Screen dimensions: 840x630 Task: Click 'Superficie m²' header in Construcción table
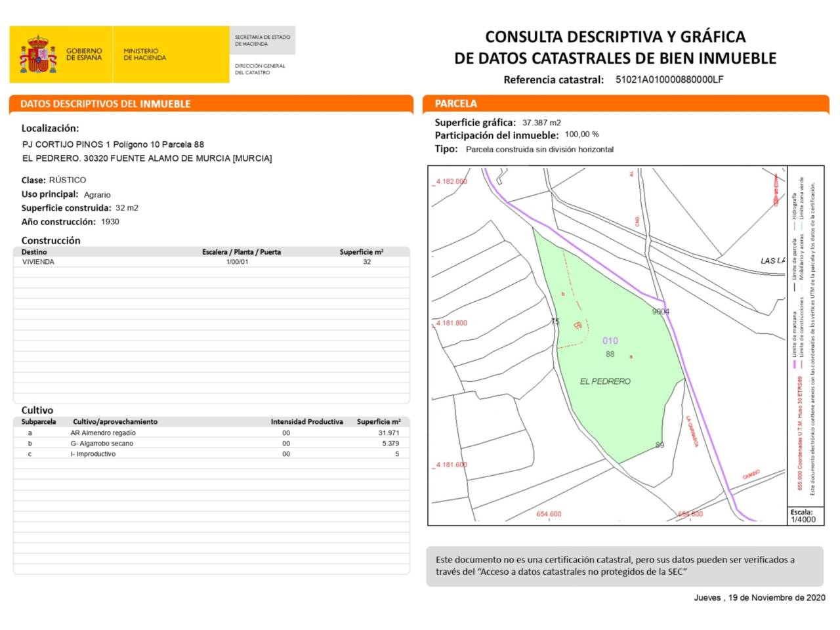tap(362, 252)
